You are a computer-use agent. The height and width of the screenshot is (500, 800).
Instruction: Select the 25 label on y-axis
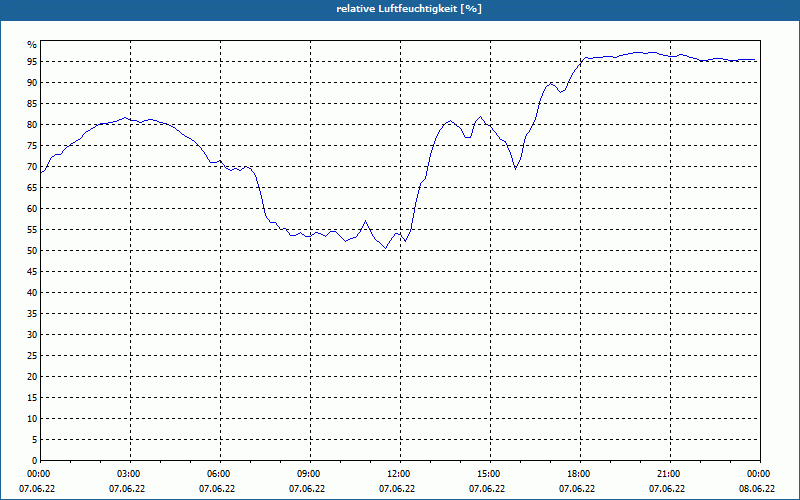[x=32, y=356]
